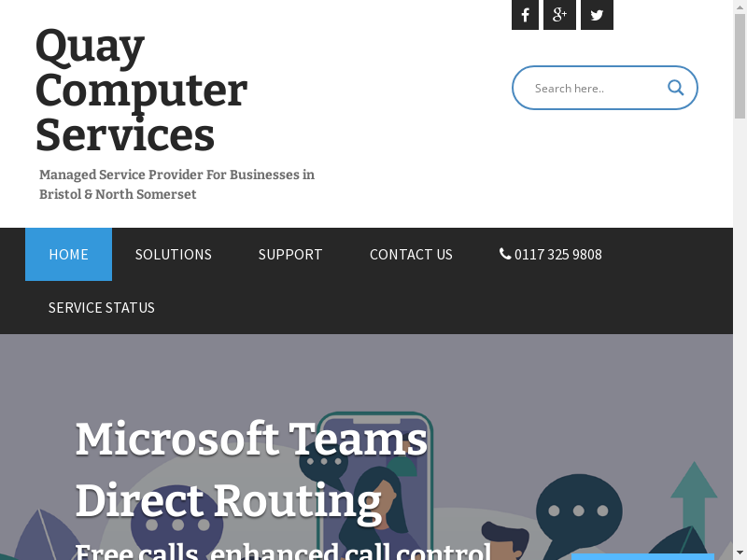Image resolution: width=747 pixels, height=560 pixels.
Task: Open the Twitter social icon
Action: tap(597, 15)
